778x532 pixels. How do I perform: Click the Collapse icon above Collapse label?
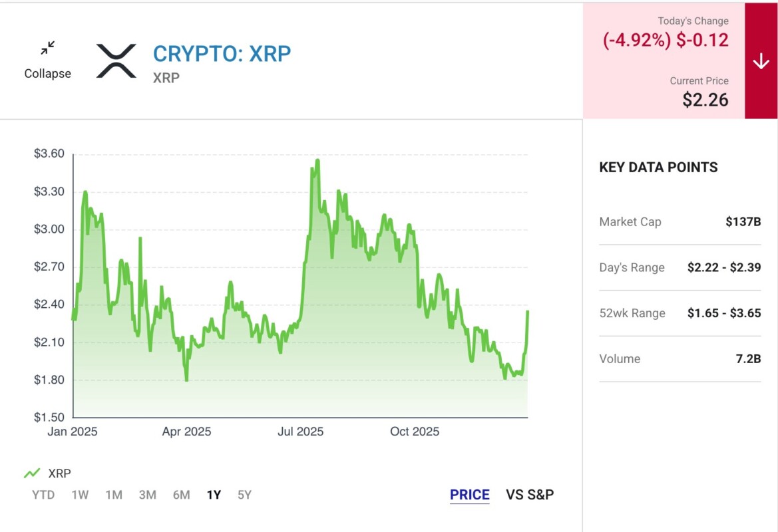pyautogui.click(x=47, y=48)
